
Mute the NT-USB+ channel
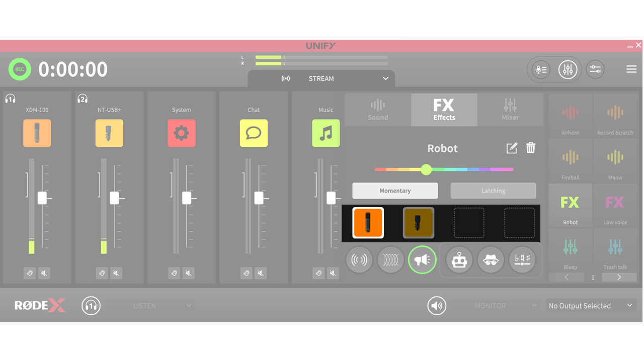[x=116, y=273]
